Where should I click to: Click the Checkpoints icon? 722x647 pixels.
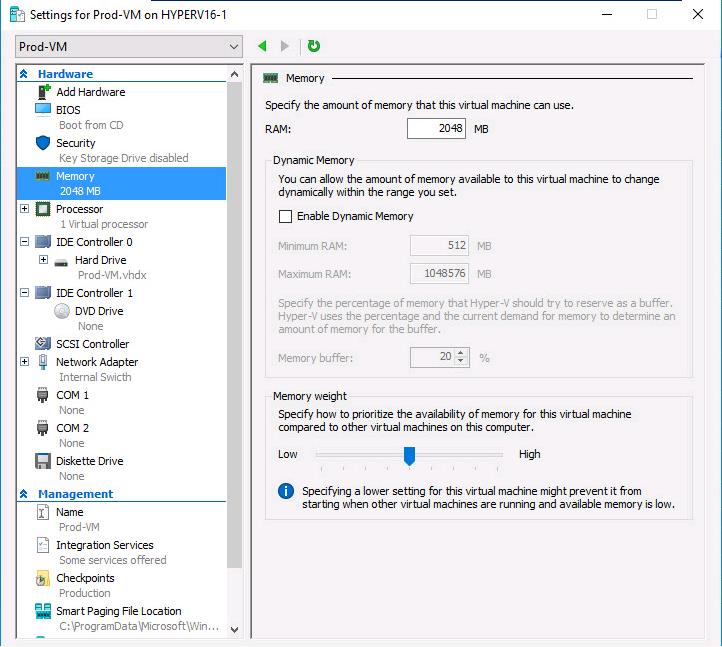point(42,578)
